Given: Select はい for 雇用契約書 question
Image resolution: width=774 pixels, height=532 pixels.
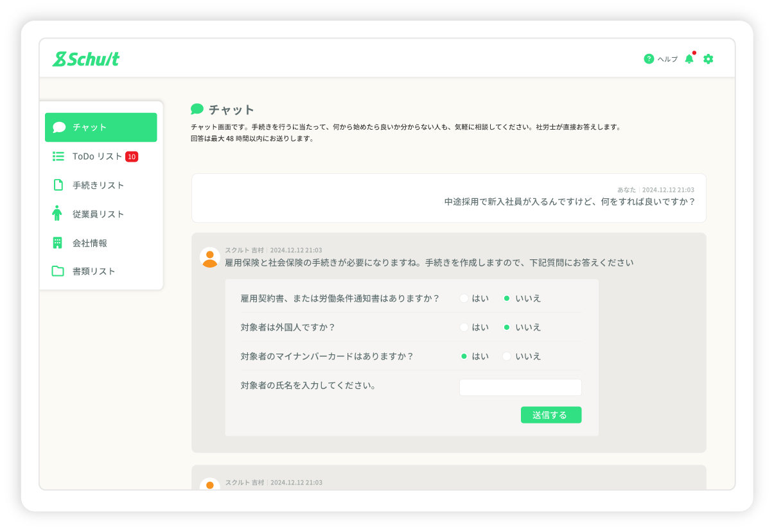Looking at the screenshot, I should [464, 298].
